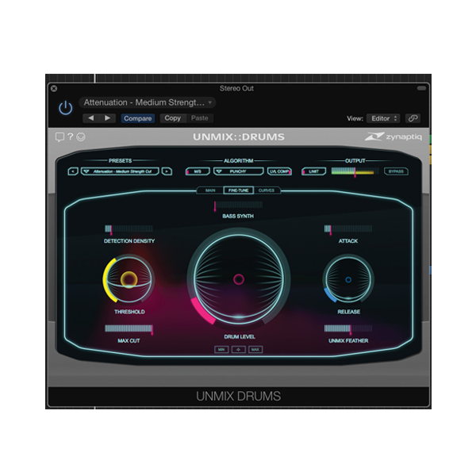Click the window pill button top right
476x476 pixels.
422,88
